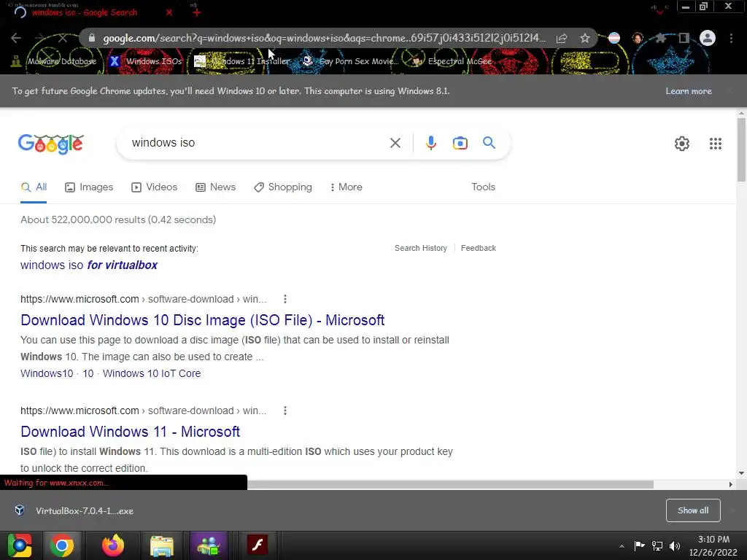Open Action Center flag tray icon

(x=639, y=545)
